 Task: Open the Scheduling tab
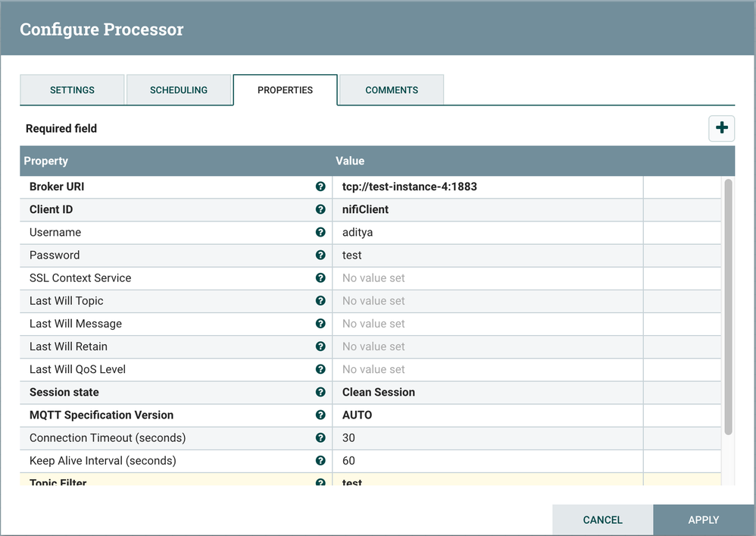(178, 90)
